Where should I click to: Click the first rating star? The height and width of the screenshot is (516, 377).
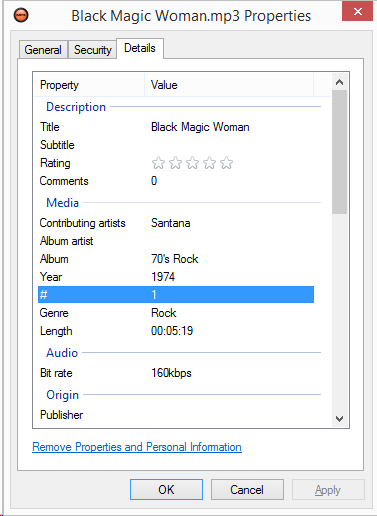pyautogui.click(x=158, y=163)
